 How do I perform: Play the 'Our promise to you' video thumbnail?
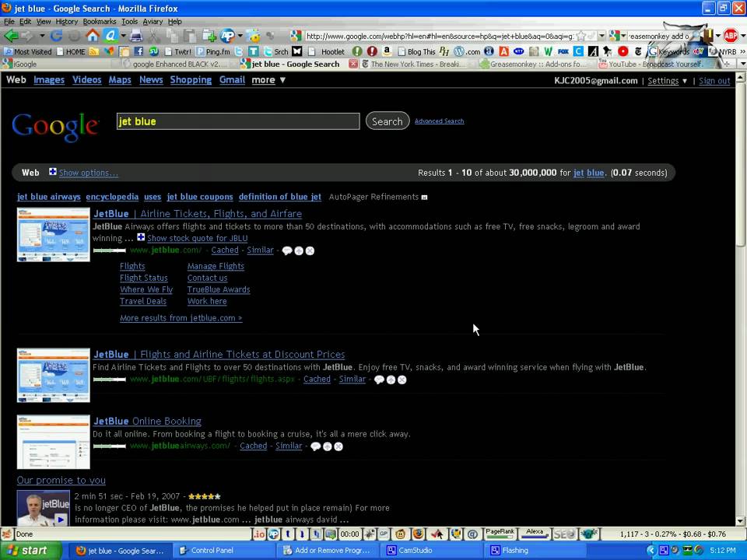43,508
